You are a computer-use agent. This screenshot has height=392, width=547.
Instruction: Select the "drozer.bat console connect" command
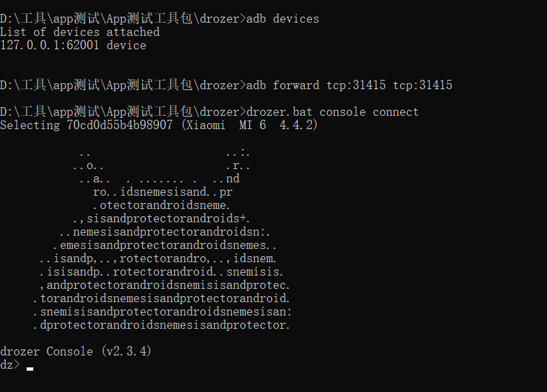[332, 112]
